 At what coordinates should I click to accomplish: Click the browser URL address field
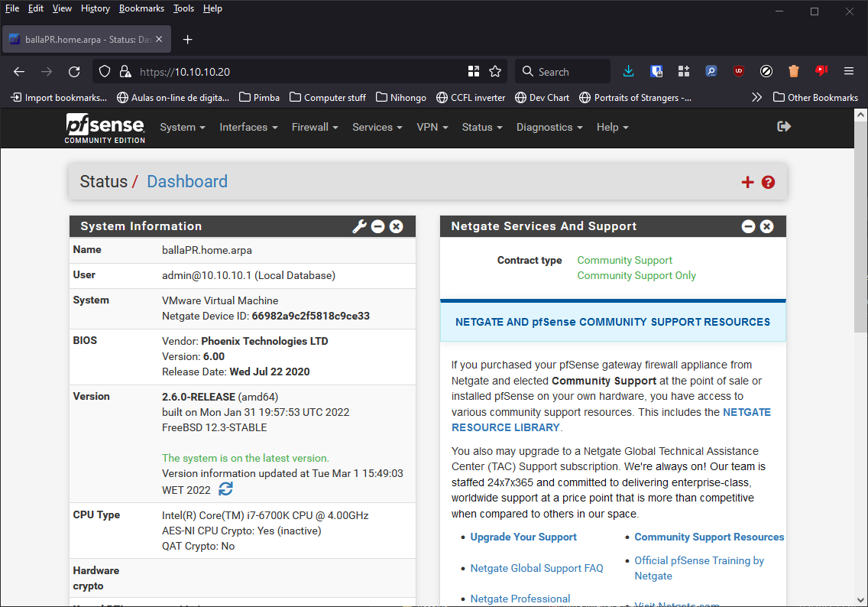(x=298, y=72)
